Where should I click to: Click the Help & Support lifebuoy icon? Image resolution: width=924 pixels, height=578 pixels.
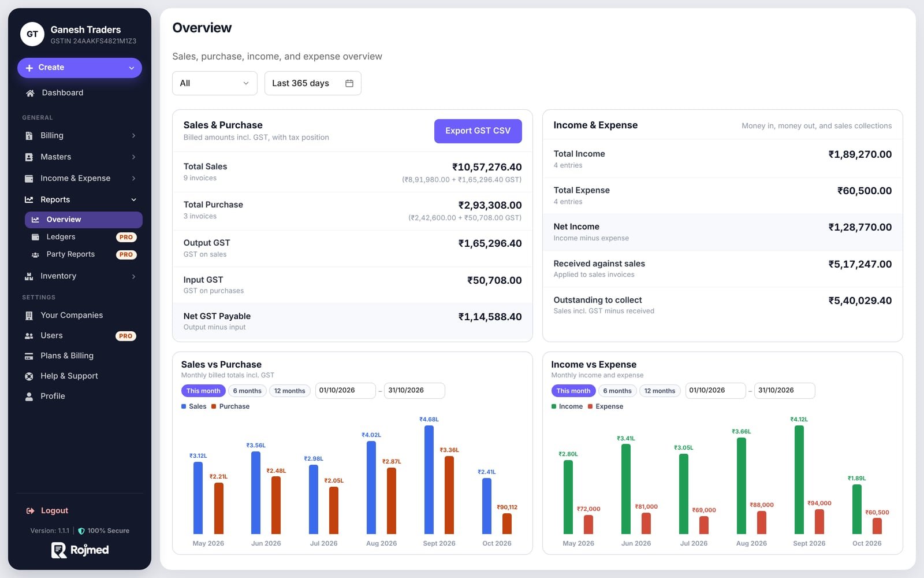pyautogui.click(x=29, y=376)
